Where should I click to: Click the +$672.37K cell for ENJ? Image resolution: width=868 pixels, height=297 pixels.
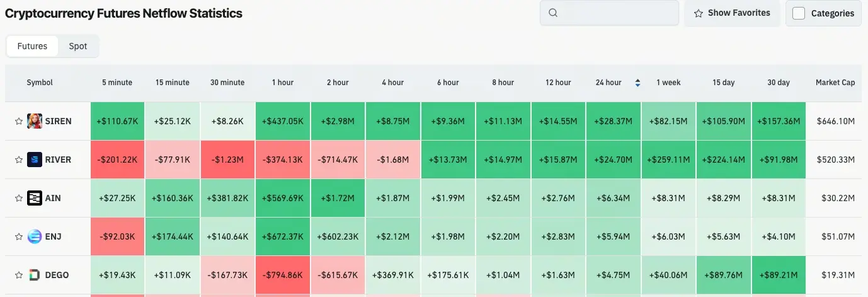pyautogui.click(x=283, y=236)
